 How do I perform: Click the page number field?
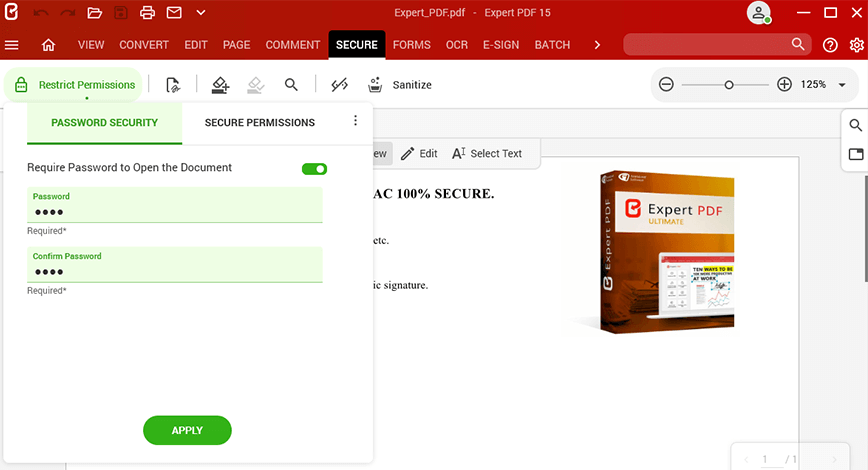point(764,459)
